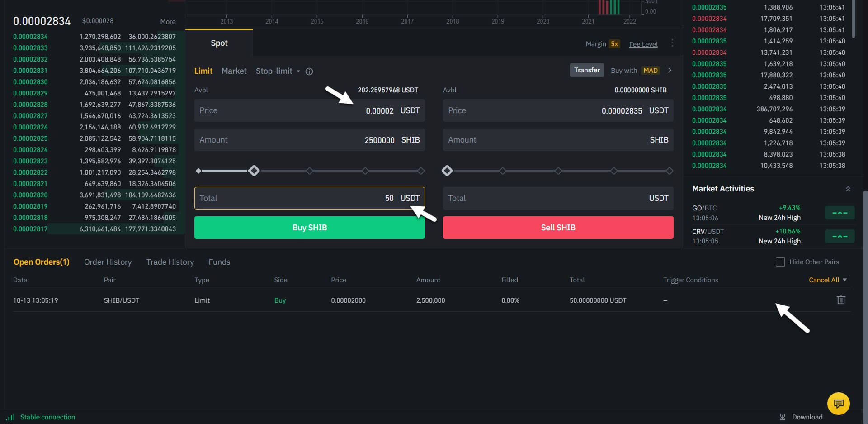Click the recent trades panel scrollbar
This screenshot has height=424, width=868.
coord(854,18)
